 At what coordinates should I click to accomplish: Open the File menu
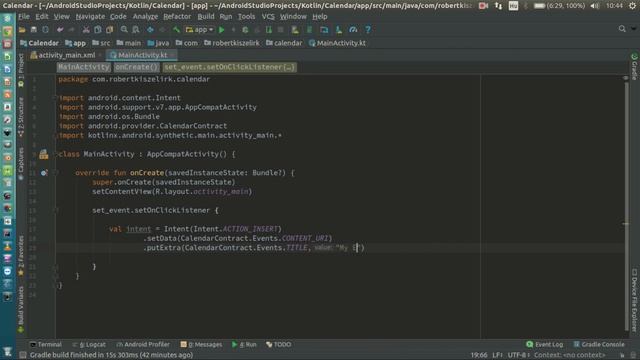(24, 17)
